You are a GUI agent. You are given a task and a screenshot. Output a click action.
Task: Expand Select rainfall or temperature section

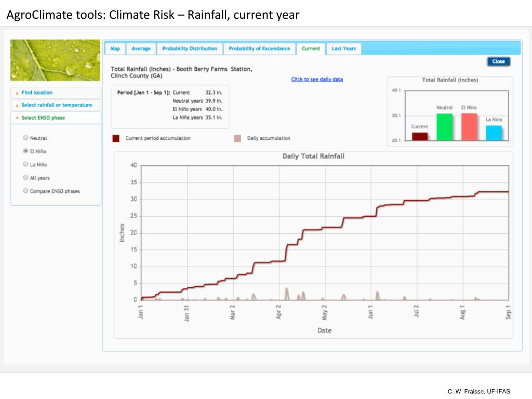(x=56, y=105)
